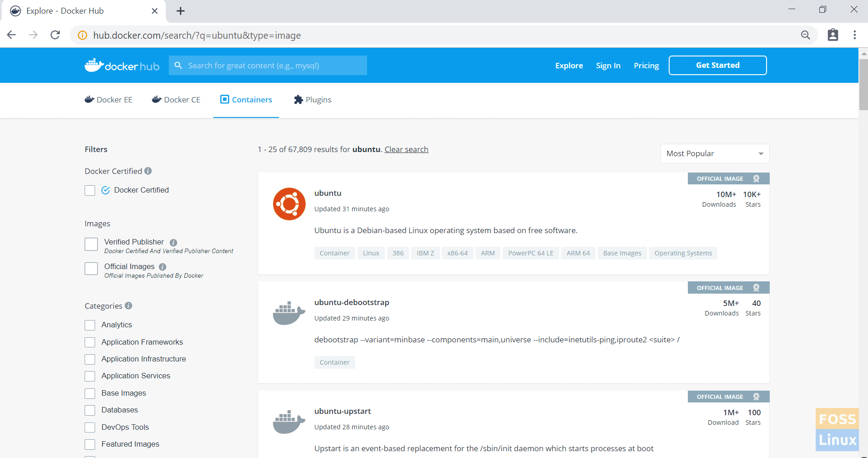
Task: Click the ARM 64 tag
Action: 578,253
